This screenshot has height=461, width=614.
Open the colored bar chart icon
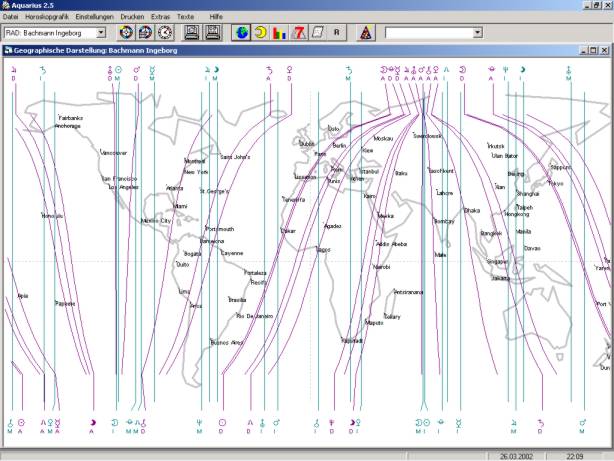click(277, 33)
